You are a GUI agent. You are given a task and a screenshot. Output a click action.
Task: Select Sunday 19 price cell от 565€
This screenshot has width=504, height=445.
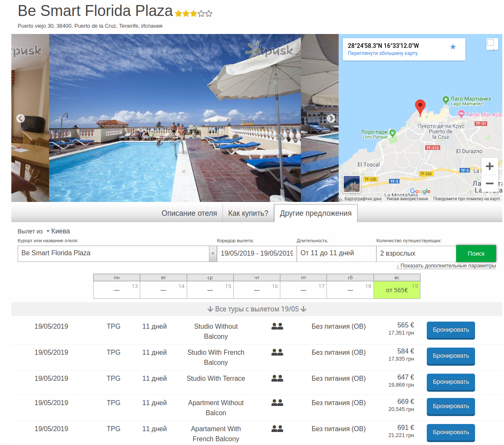pos(397,290)
